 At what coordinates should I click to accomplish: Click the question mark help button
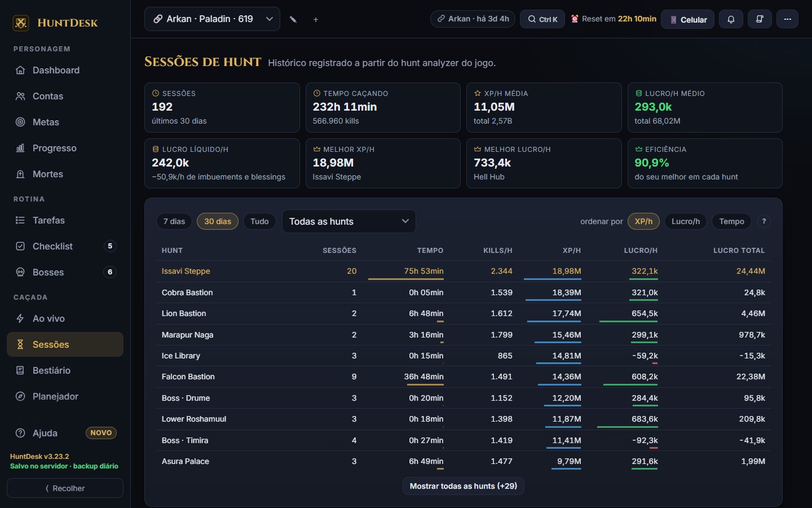(x=764, y=221)
